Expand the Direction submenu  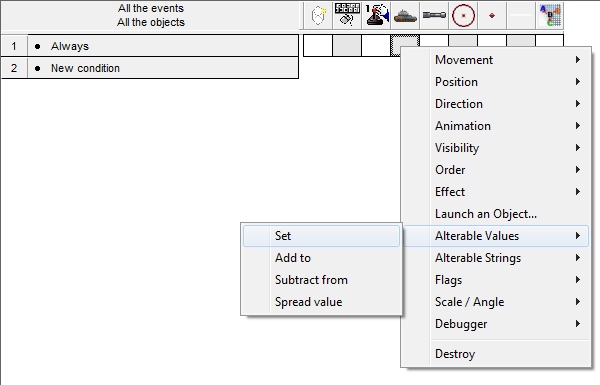pos(496,104)
